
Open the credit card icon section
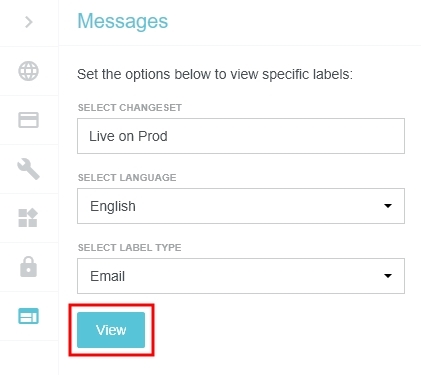coord(28,120)
